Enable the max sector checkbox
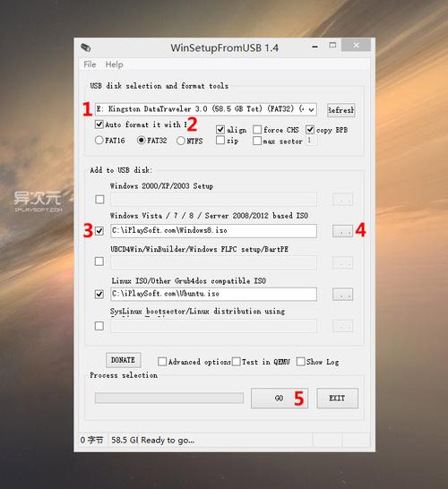Viewport: 448px width, 489px height. click(257, 141)
